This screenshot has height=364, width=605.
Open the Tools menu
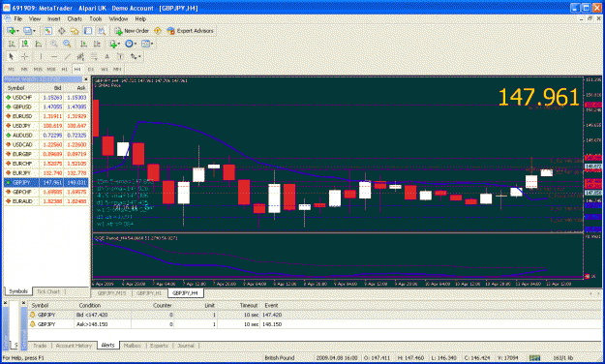coord(95,19)
